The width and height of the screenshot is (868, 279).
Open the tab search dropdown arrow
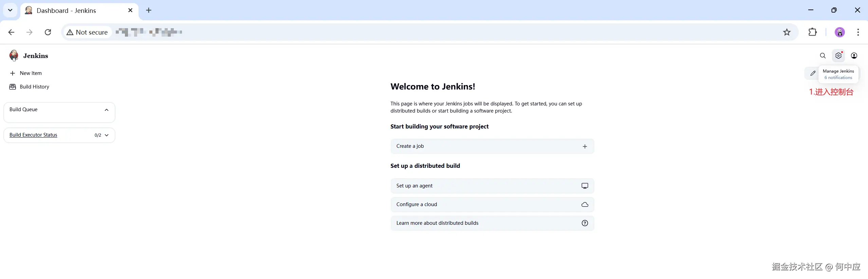10,10
